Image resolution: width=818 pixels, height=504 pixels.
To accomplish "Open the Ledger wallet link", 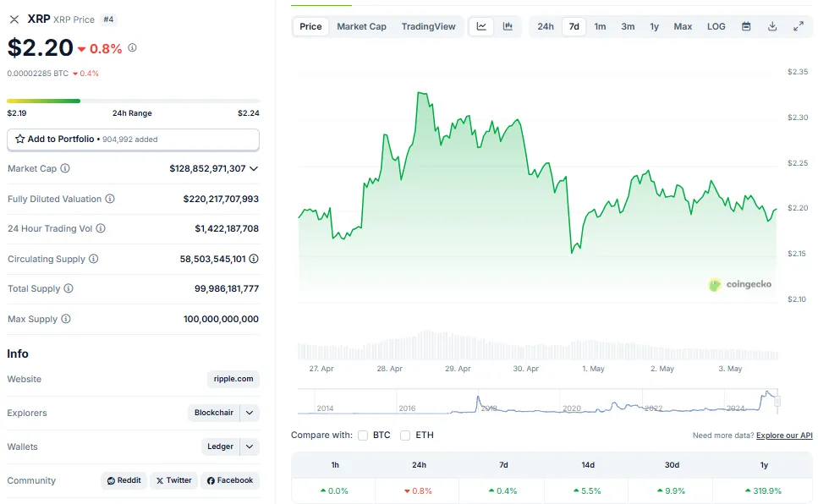I will click(x=220, y=446).
